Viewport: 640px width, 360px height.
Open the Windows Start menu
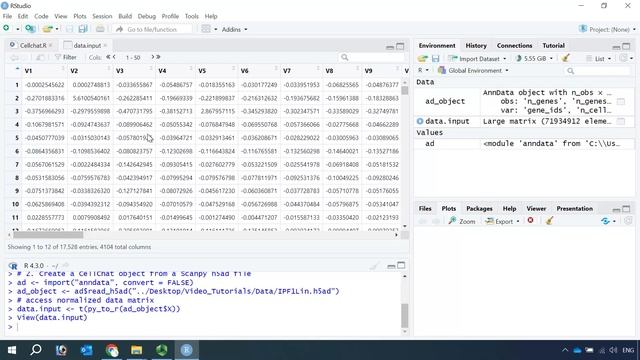11,350
